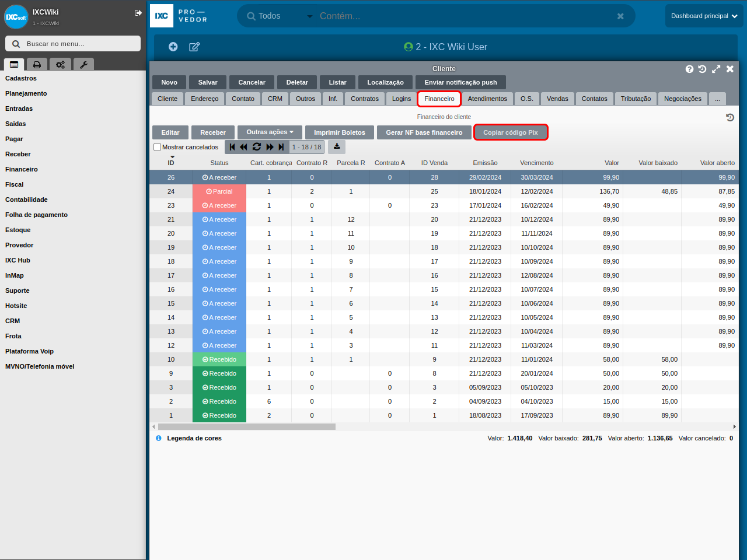Screen dimensions: 747x560
Task: Click the help question mark icon
Action: [x=689, y=69]
